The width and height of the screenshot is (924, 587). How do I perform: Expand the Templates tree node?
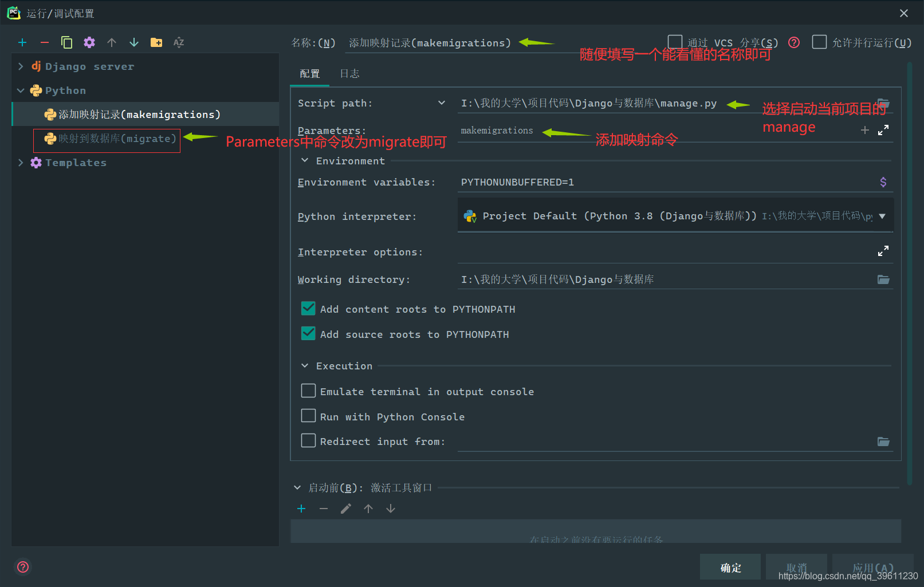(21, 163)
